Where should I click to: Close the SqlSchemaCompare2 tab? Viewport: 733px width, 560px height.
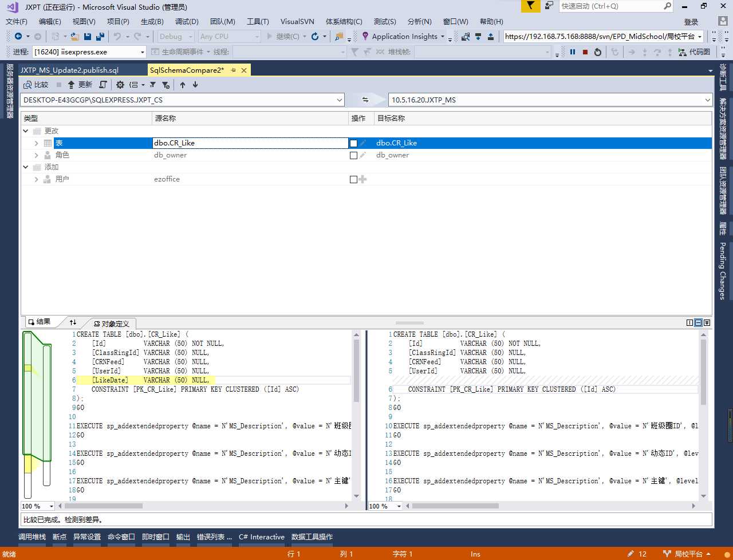pos(244,70)
